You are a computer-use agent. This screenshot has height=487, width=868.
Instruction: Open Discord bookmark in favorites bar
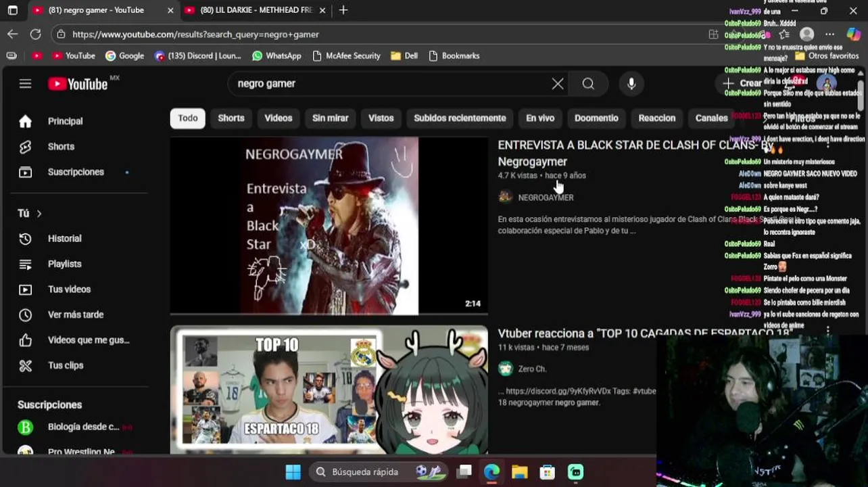[x=197, y=56]
